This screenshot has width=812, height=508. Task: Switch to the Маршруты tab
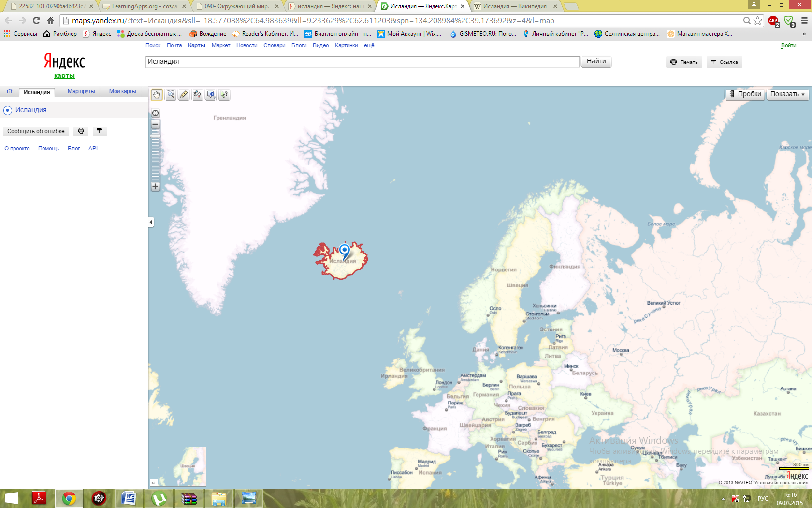click(x=81, y=91)
